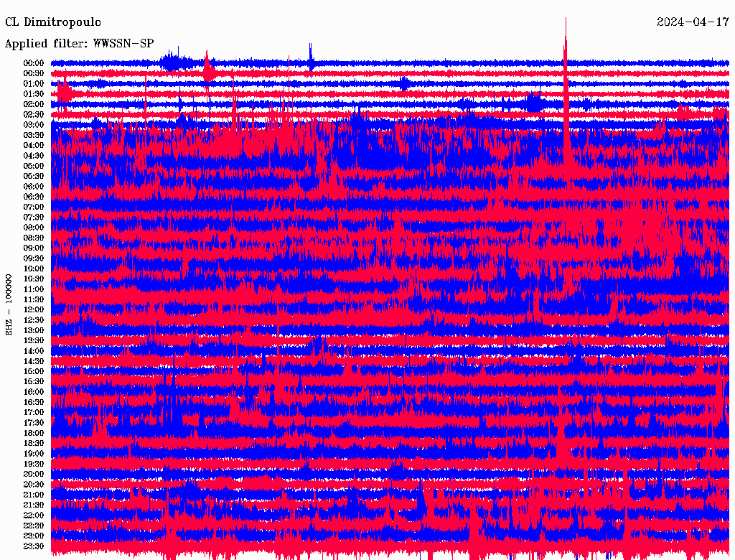This screenshot has width=735, height=560.
Task: Select the 23:00 time label
Action: (34, 536)
